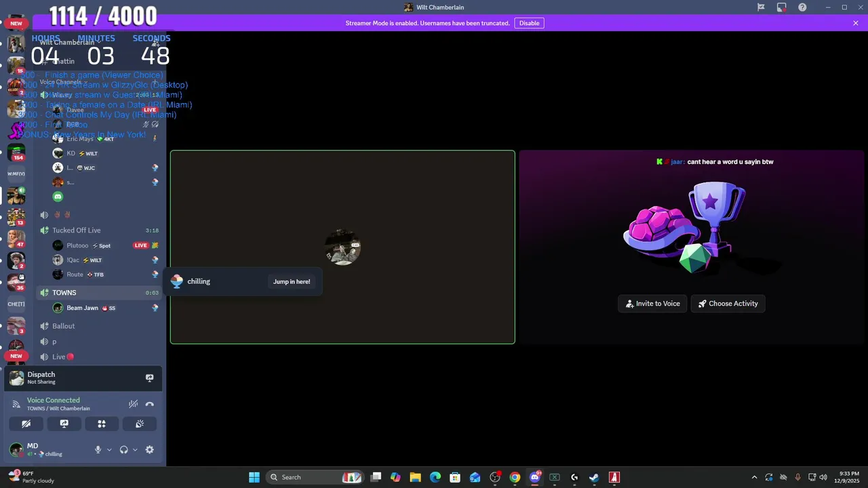Image resolution: width=868 pixels, height=488 pixels.
Task: Open the Discord help question mark
Action: (802, 7)
